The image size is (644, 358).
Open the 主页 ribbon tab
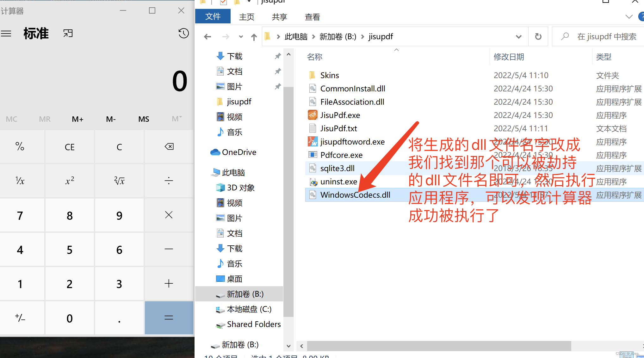click(x=247, y=17)
